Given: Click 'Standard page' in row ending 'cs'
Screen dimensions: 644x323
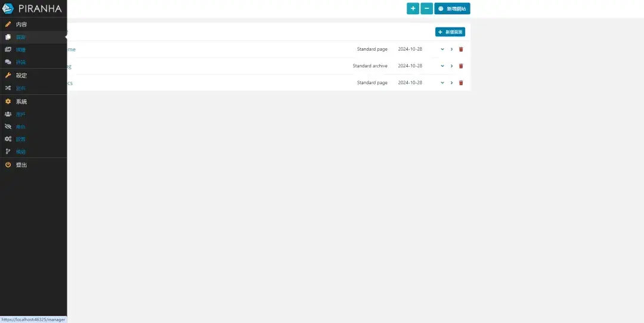Looking at the screenshot, I should pyautogui.click(x=372, y=82).
